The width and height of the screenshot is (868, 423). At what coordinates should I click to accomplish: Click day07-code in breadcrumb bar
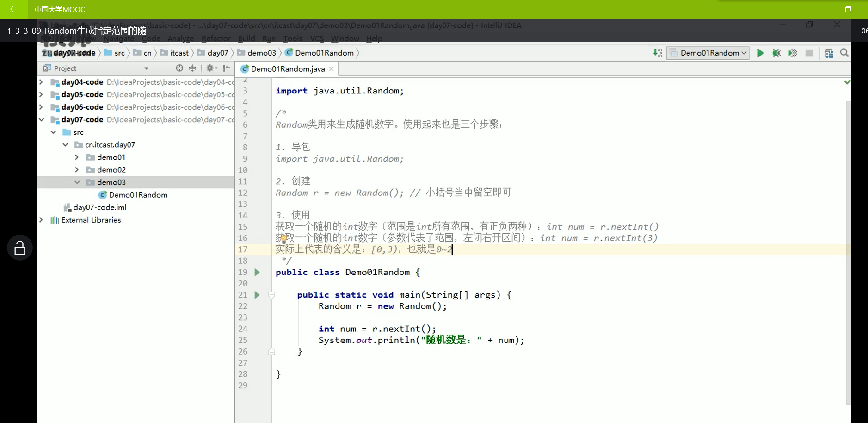click(x=74, y=53)
